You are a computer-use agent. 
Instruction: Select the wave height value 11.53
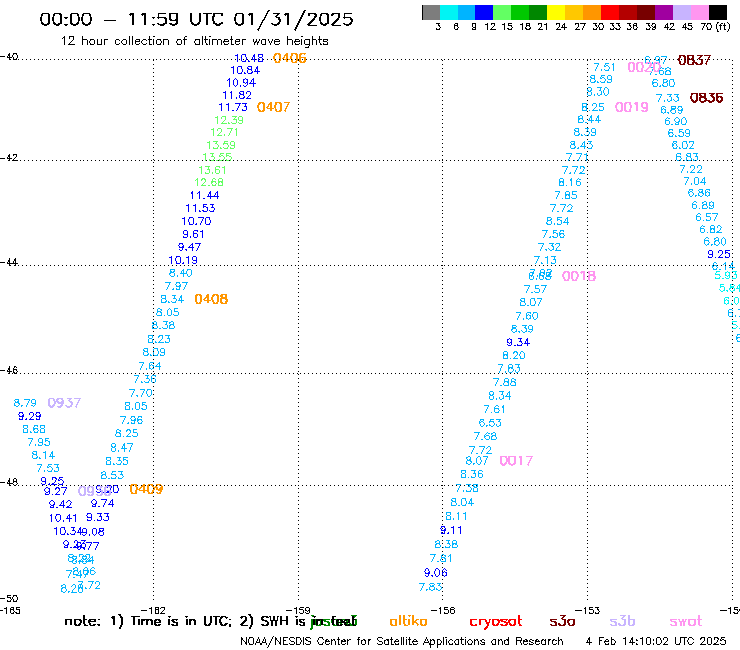(x=200, y=208)
